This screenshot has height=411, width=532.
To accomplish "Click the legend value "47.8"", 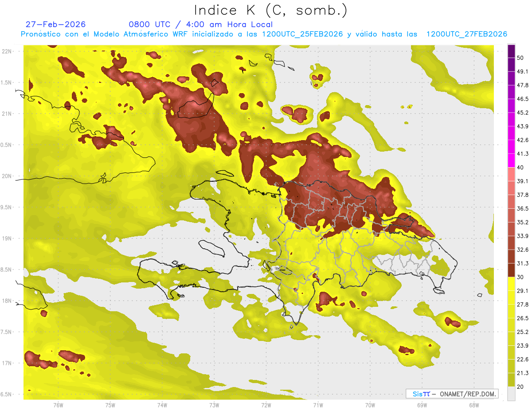I will point(523,85).
